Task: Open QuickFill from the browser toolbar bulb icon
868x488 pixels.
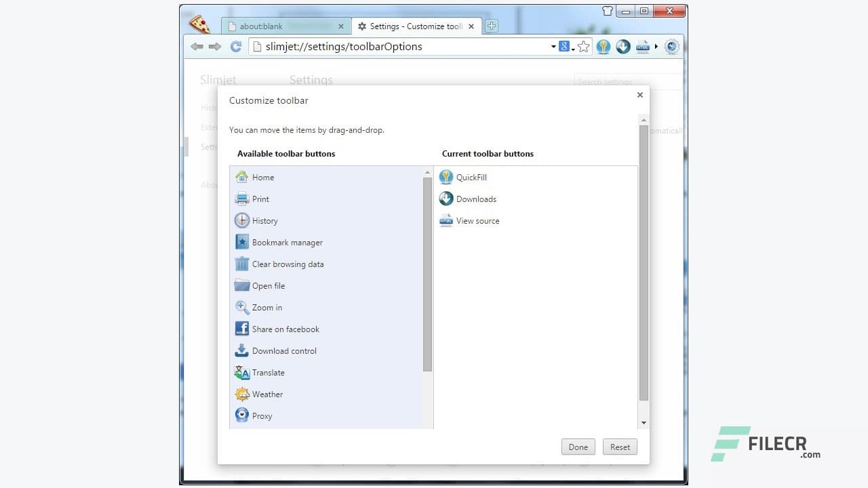Action: 603,46
